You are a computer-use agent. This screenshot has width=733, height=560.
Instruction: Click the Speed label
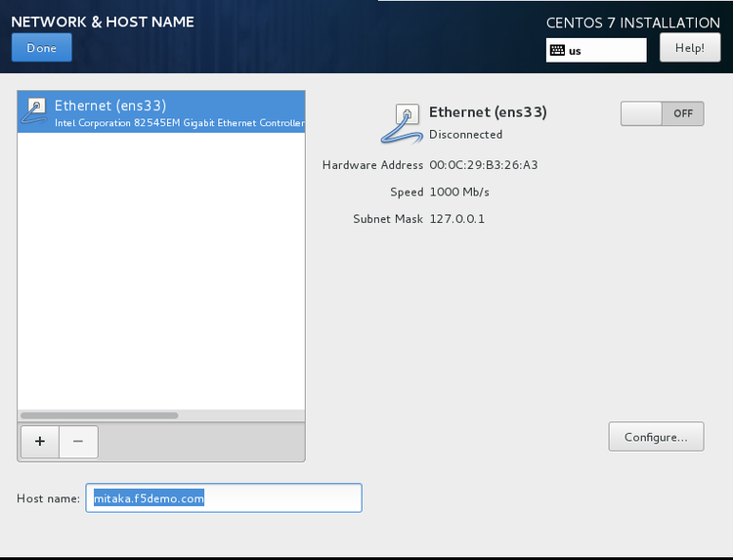[x=407, y=193]
